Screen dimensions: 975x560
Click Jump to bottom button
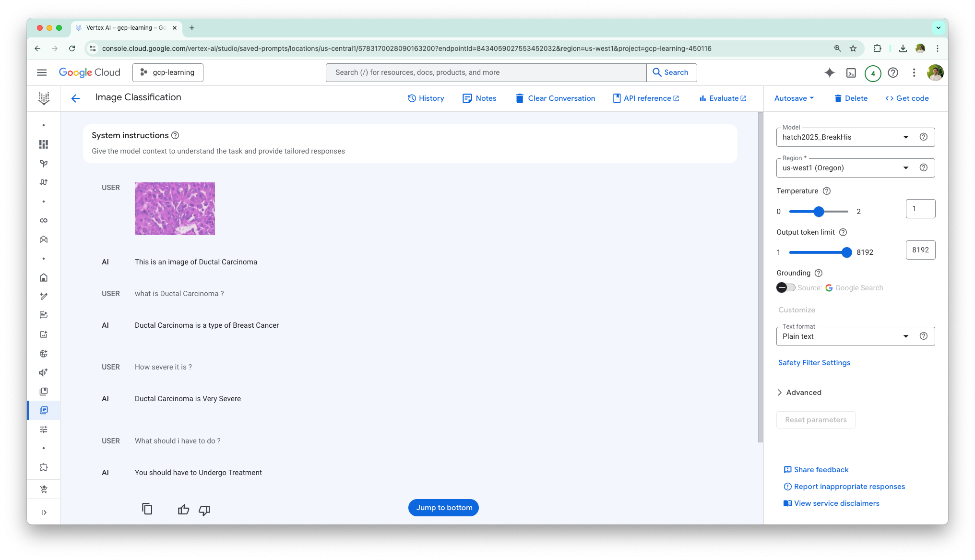tap(443, 508)
